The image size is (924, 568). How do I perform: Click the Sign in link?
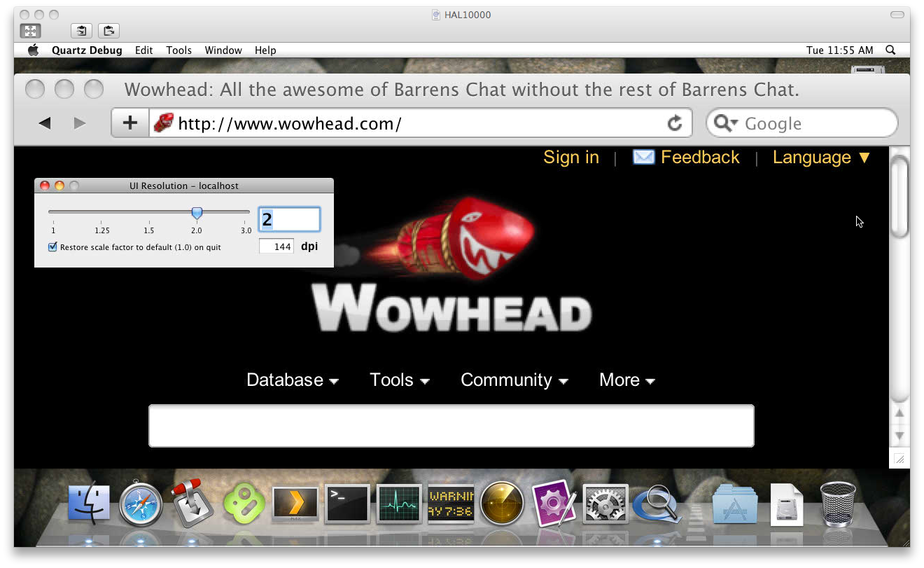(571, 158)
